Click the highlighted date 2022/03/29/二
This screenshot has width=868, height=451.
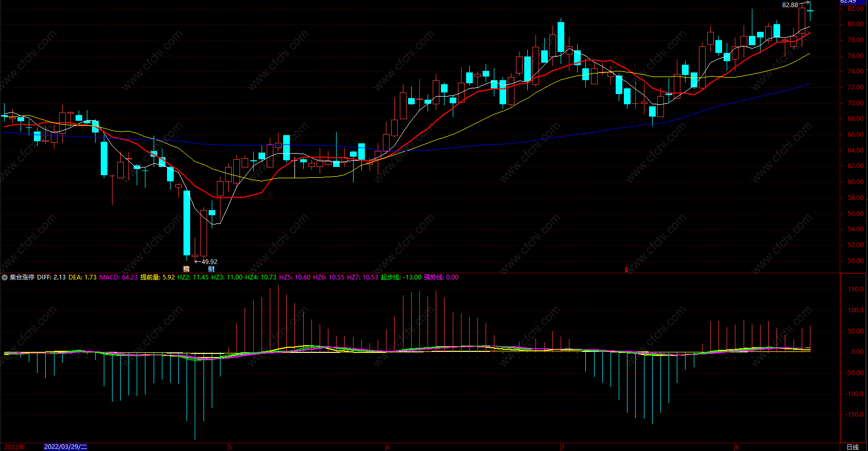point(65,447)
